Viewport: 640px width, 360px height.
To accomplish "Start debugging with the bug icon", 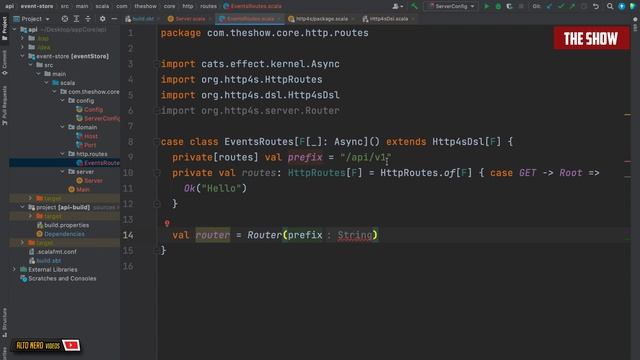I will 498,6.
